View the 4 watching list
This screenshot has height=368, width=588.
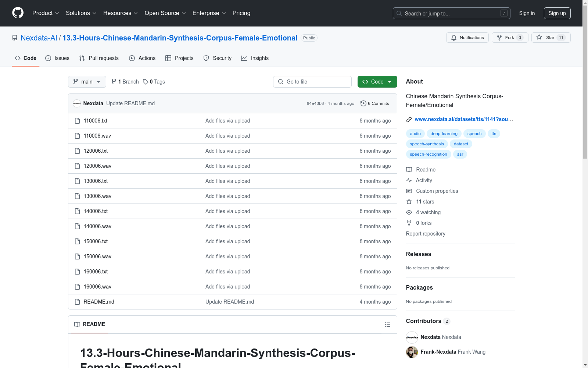[423, 212]
